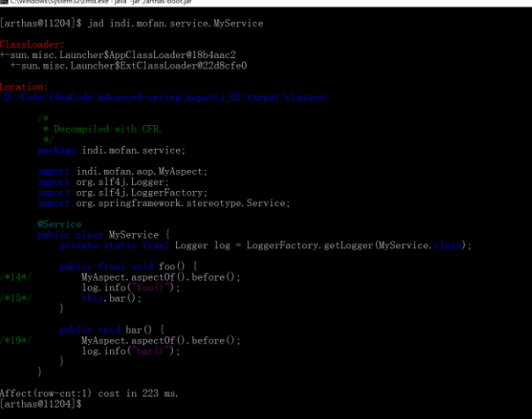Click the /*14*/ line number marker
Image resolution: width=532 pixels, height=419 pixels.
click(x=16, y=277)
